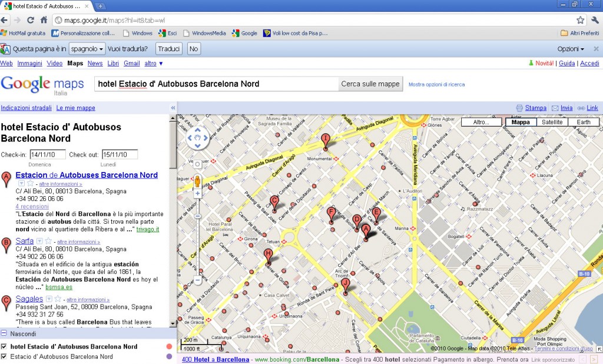
Task: Open Gmail in the top navigation
Action: (x=131, y=63)
